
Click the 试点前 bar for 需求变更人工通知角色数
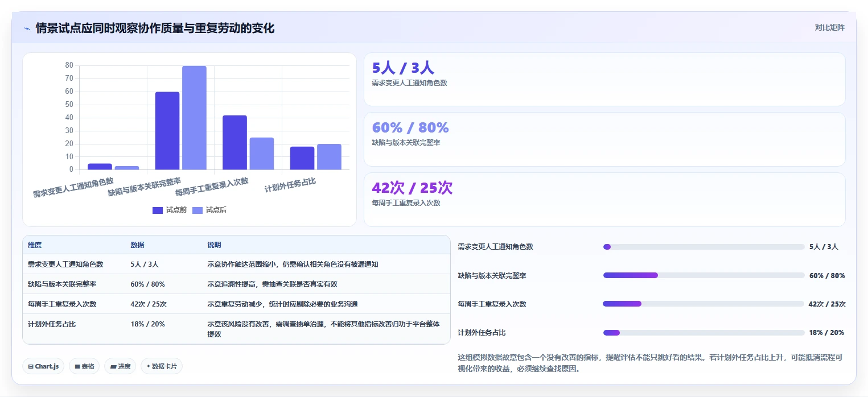pyautogui.click(x=100, y=167)
